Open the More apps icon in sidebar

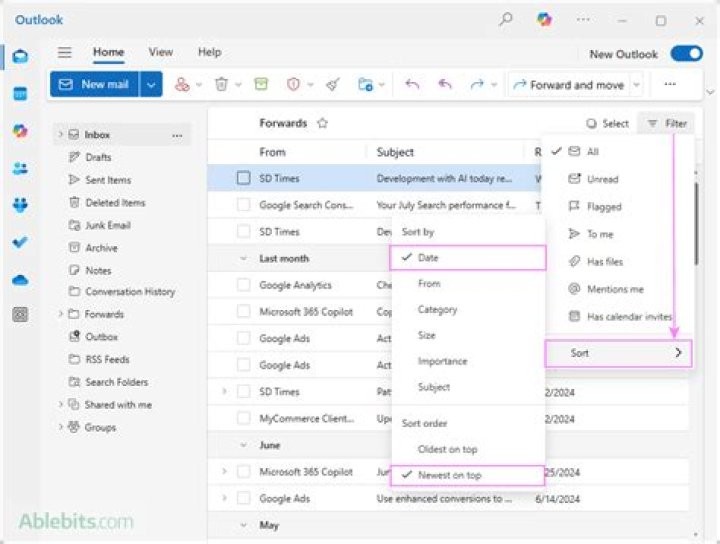click(x=20, y=314)
